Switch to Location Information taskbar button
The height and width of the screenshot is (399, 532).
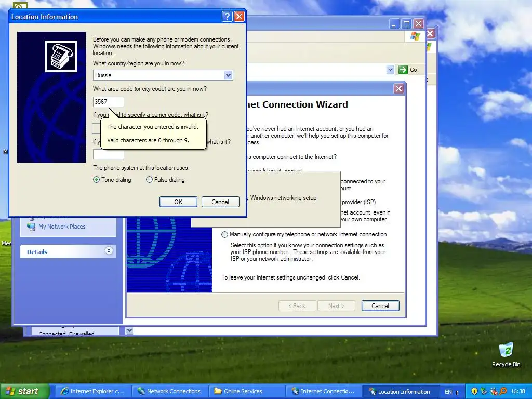[400, 391]
